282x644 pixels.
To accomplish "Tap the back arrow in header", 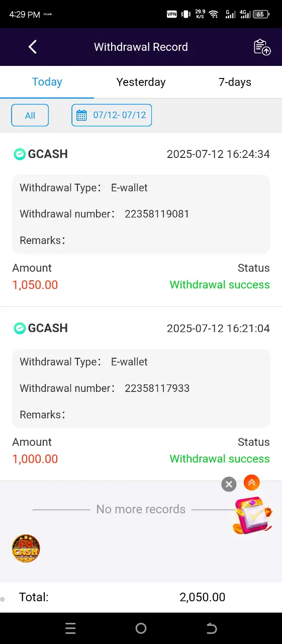I will click(33, 47).
